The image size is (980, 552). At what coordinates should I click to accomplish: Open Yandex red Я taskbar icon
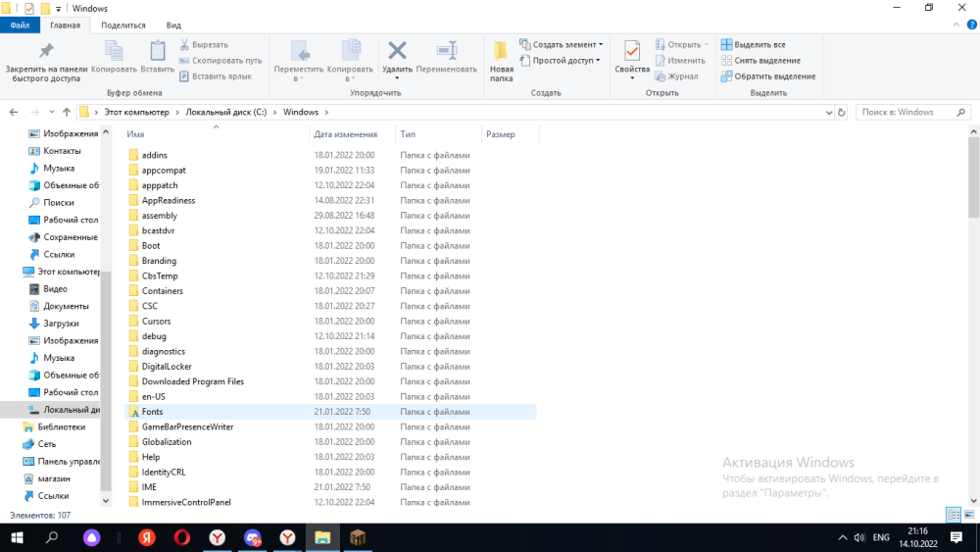147,537
